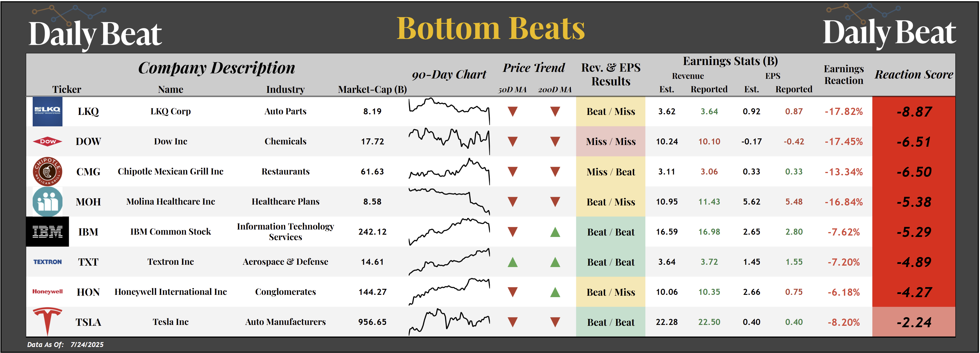Click the LKQ company logo
This screenshot has width=980, height=353.
[47, 111]
